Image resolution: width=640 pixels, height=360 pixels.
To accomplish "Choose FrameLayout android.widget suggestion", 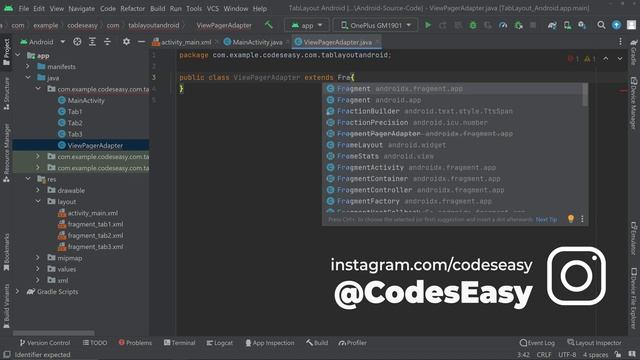I will click(x=455, y=145).
